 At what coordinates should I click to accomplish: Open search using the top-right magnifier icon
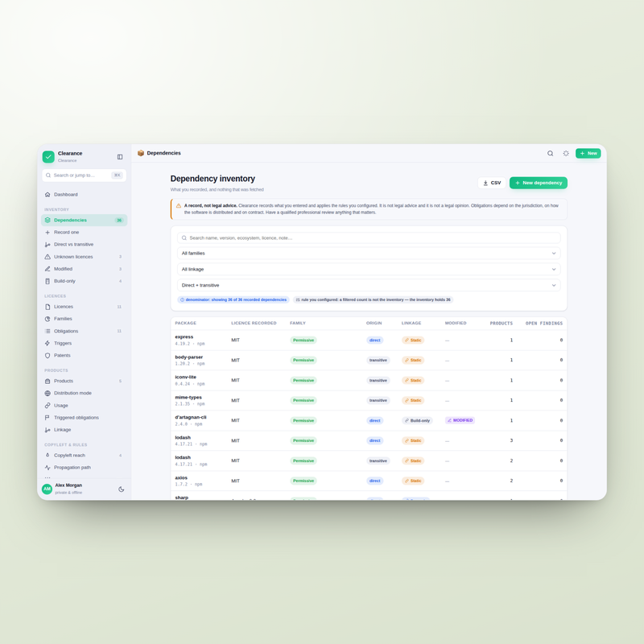pos(550,153)
